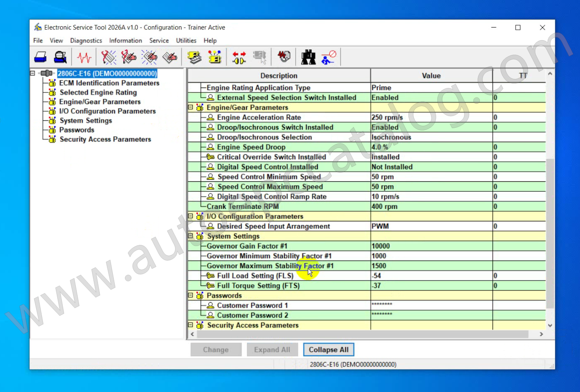Click the key icon beside Full Torque Setting (FTS)

click(210, 286)
